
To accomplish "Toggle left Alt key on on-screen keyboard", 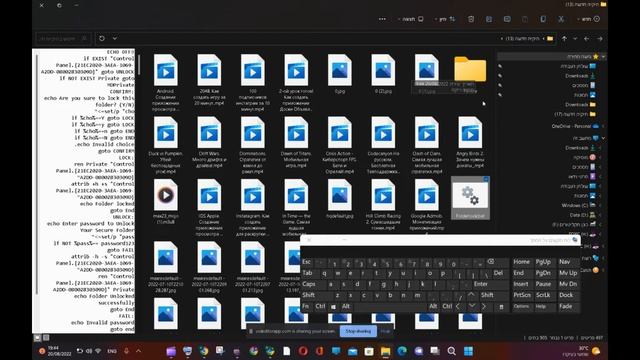I will click(346, 306).
